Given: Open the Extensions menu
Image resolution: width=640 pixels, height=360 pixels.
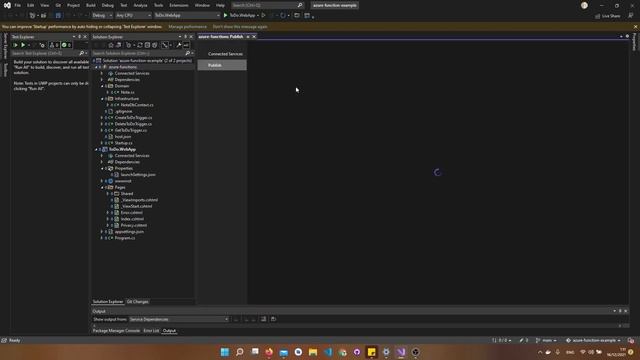Looking at the screenshot, I should 179,5.
